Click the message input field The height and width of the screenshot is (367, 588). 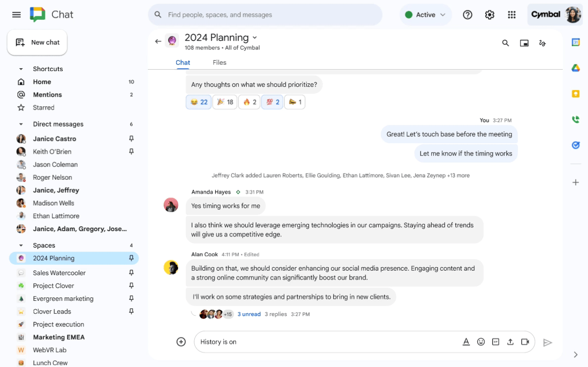coord(326,342)
